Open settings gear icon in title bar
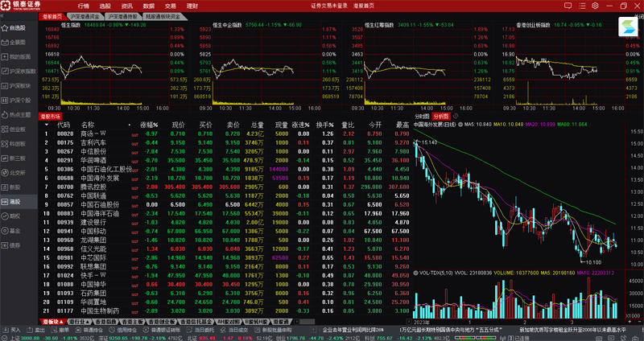644x341 pixels. [595, 6]
